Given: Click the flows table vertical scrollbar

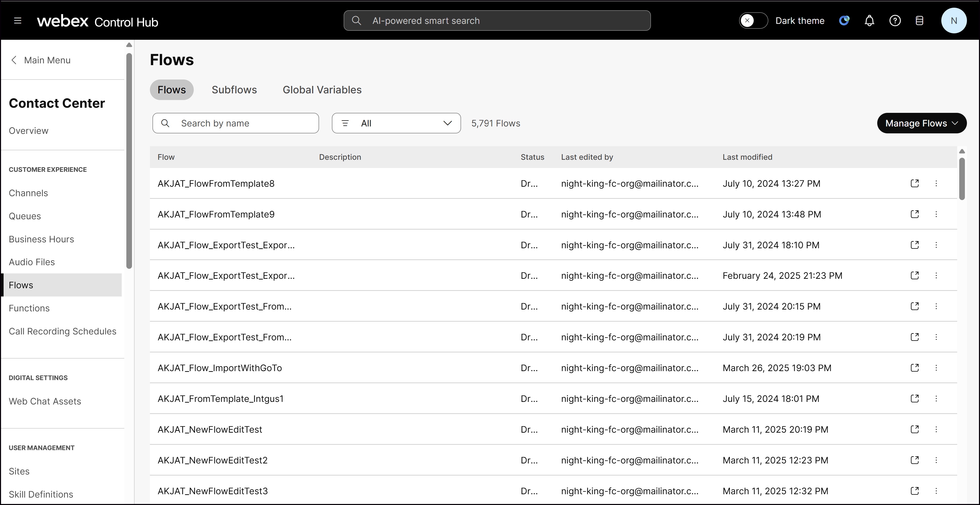Looking at the screenshot, I should click(962, 179).
